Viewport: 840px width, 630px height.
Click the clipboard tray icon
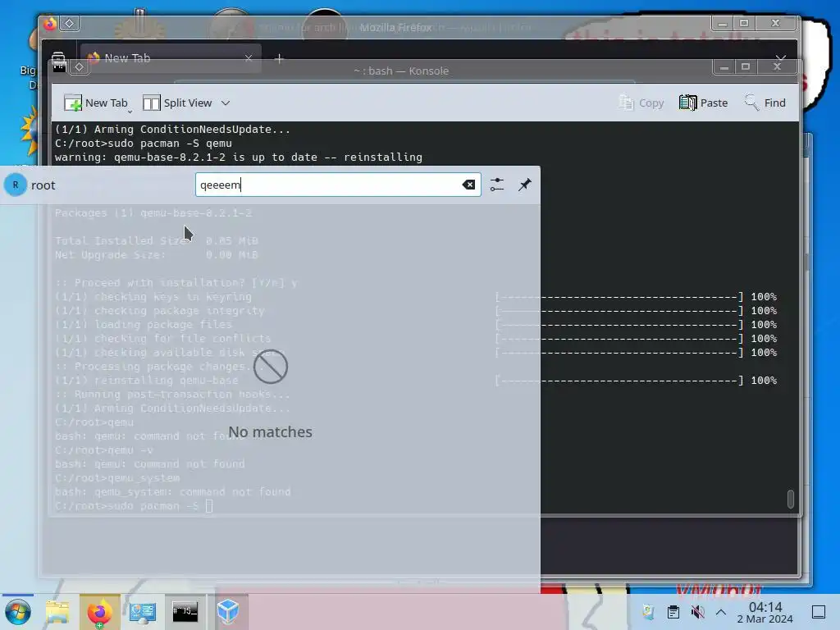coord(673,612)
